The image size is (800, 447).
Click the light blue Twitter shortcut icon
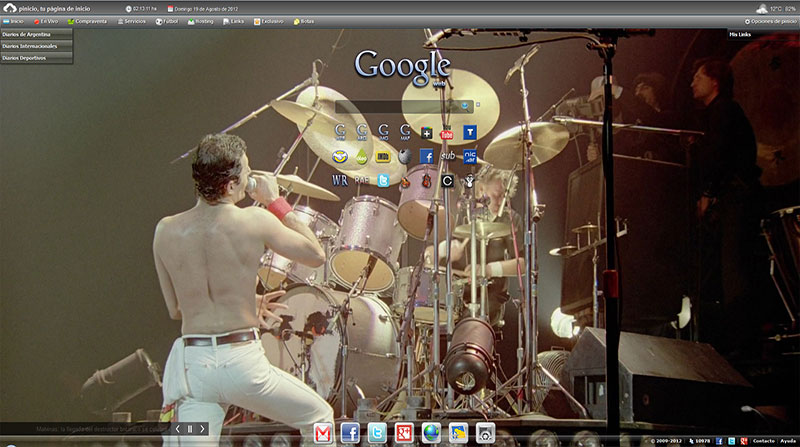[x=383, y=180]
